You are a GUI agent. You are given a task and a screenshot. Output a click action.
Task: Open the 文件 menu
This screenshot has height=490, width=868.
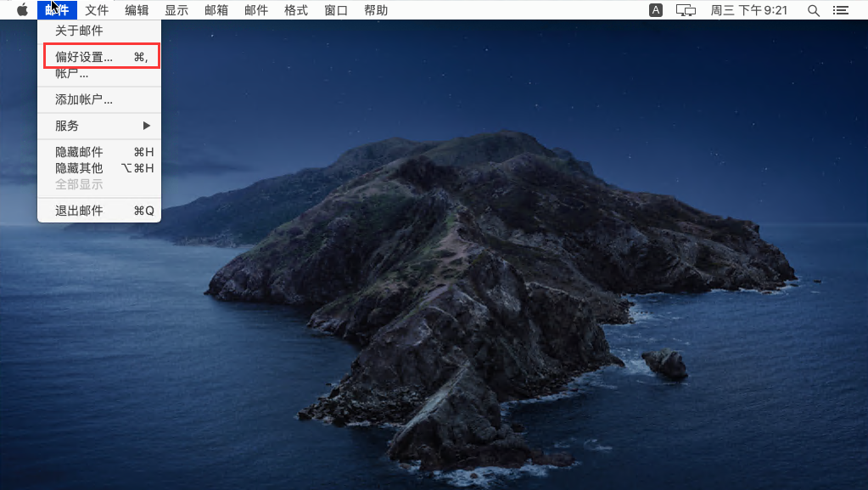(97, 10)
